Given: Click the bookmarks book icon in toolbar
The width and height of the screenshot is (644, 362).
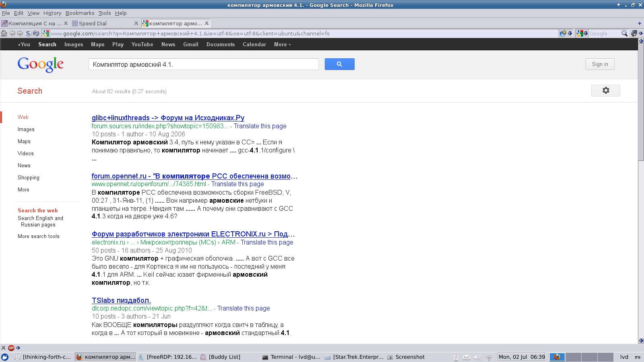Looking at the screenshot, I should pyautogui.click(x=634, y=33).
